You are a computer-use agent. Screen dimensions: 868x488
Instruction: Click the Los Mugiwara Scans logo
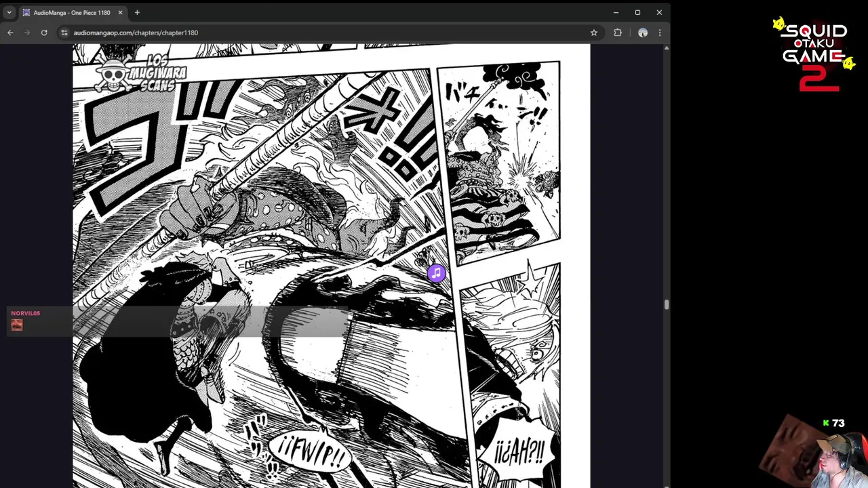click(x=140, y=73)
